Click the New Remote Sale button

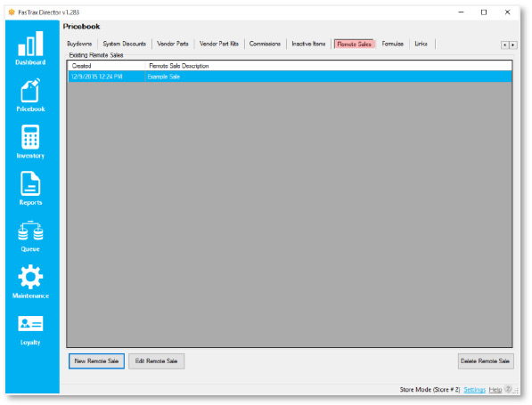click(x=97, y=361)
